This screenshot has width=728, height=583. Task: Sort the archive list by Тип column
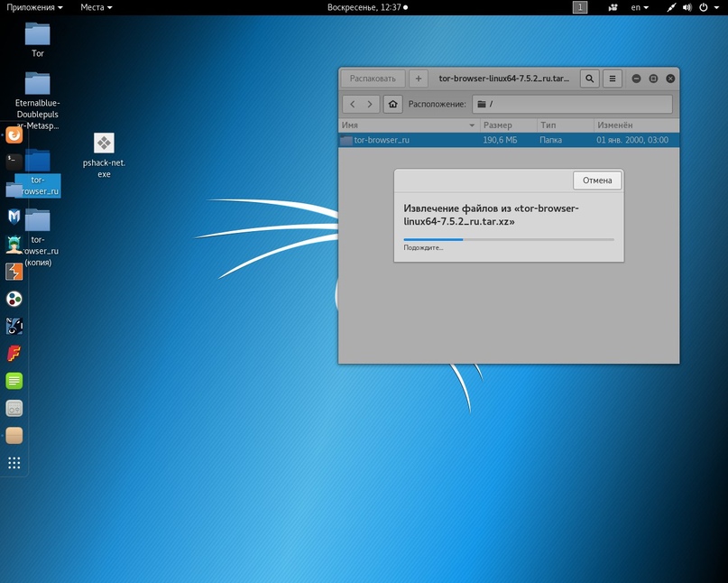tap(565, 125)
